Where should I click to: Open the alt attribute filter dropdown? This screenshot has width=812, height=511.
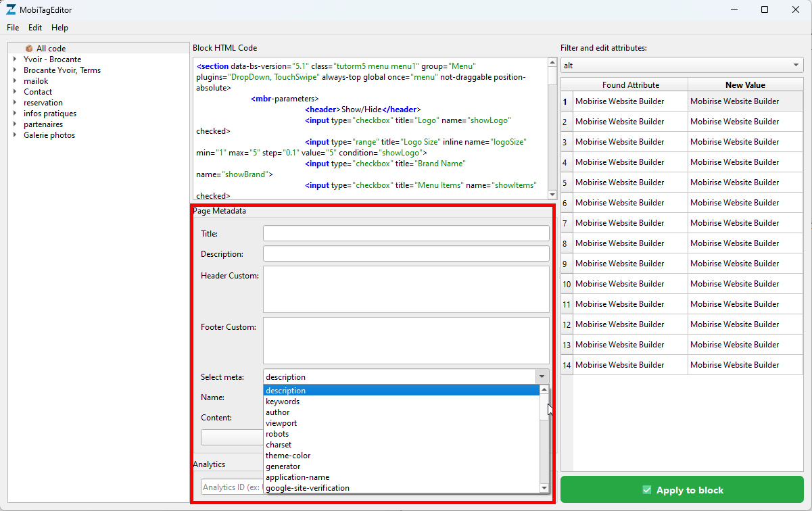(682, 66)
